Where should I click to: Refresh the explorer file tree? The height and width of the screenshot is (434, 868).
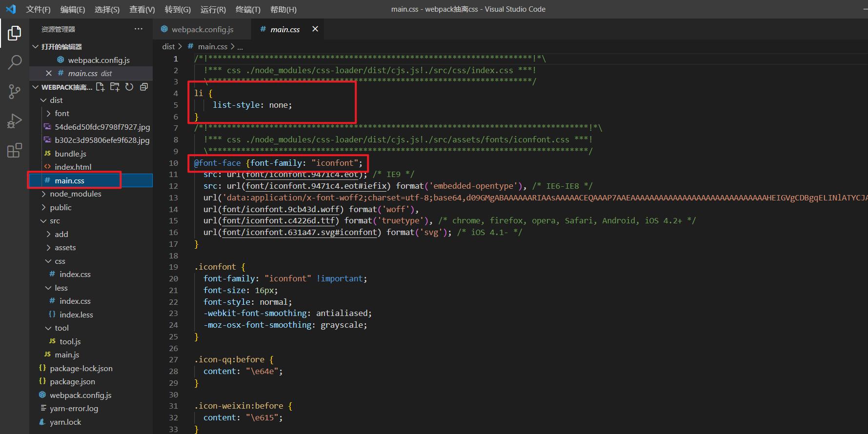coord(129,87)
